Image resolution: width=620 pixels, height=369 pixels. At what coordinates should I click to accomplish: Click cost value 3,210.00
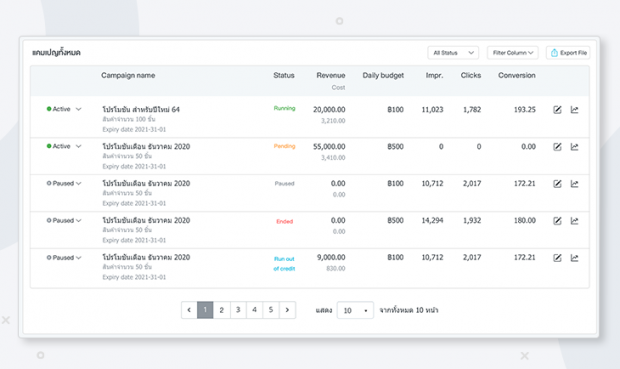tap(333, 121)
